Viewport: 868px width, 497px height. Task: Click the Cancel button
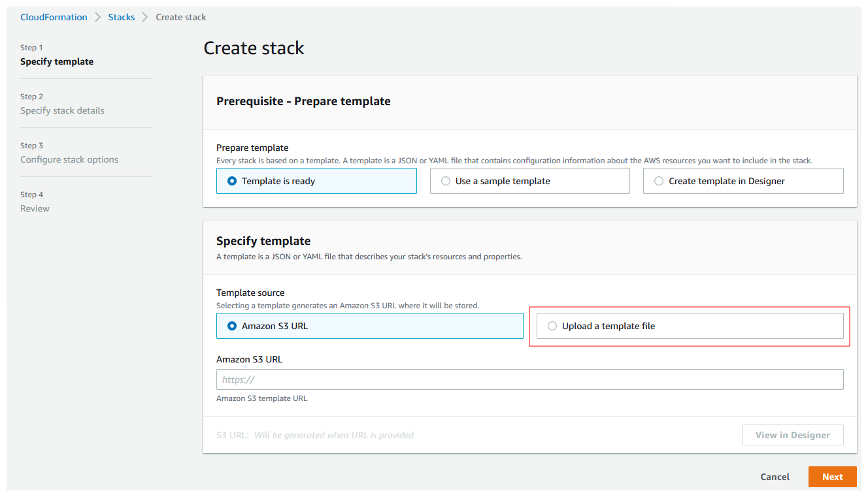[x=775, y=477]
